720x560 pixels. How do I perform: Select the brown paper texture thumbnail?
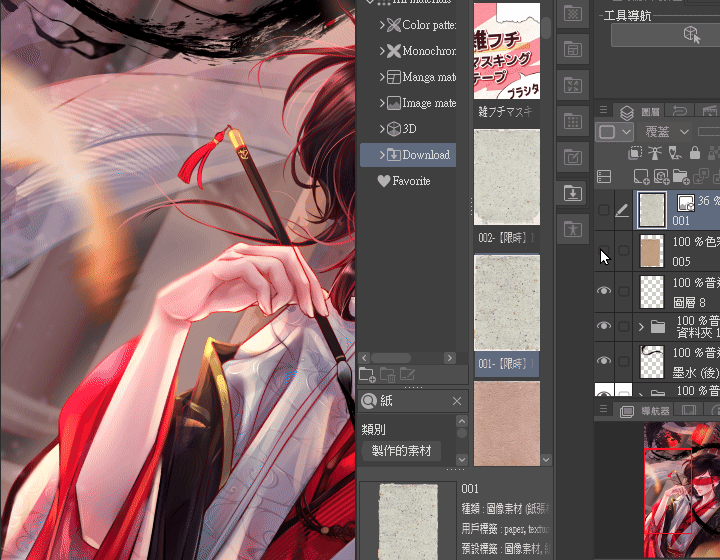[507, 423]
